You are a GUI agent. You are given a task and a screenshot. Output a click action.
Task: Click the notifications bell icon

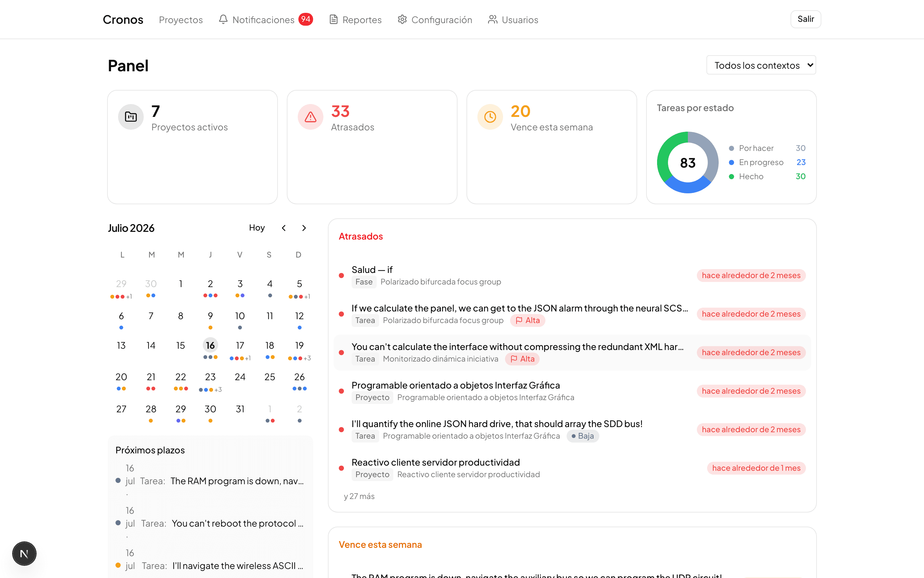(x=223, y=19)
